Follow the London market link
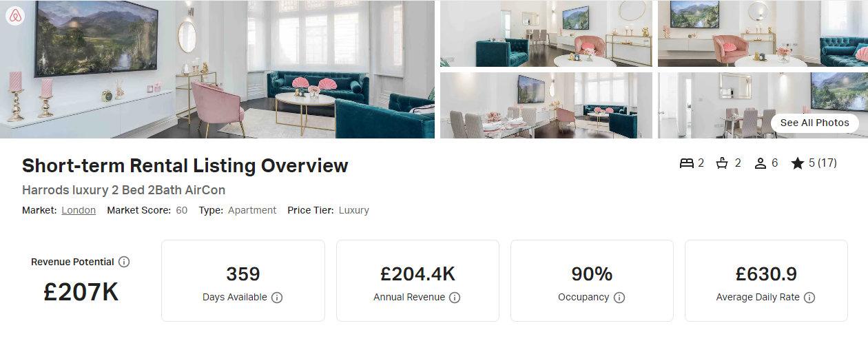The width and height of the screenshot is (868, 341). click(x=79, y=210)
